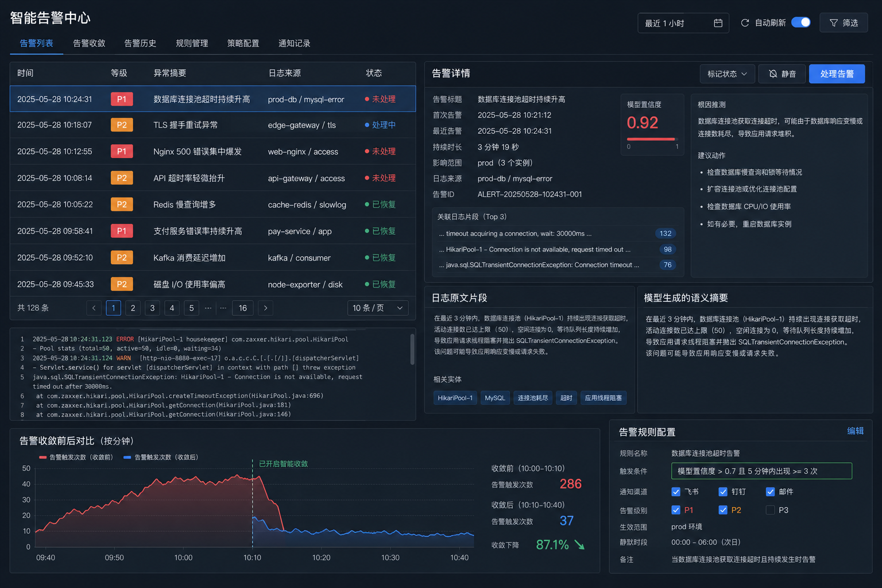Viewport: 882px width, 588px height.
Task: Open the 10 条/页 page size dropdown
Action: 378,308
